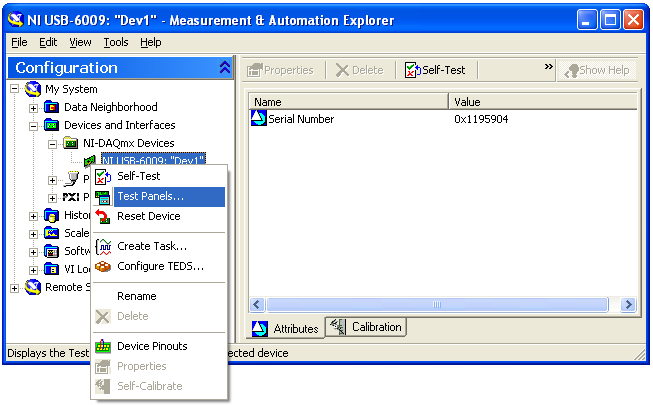Click the Scales folder icon in the tree
The height and width of the screenshot is (405, 653).
[x=51, y=233]
